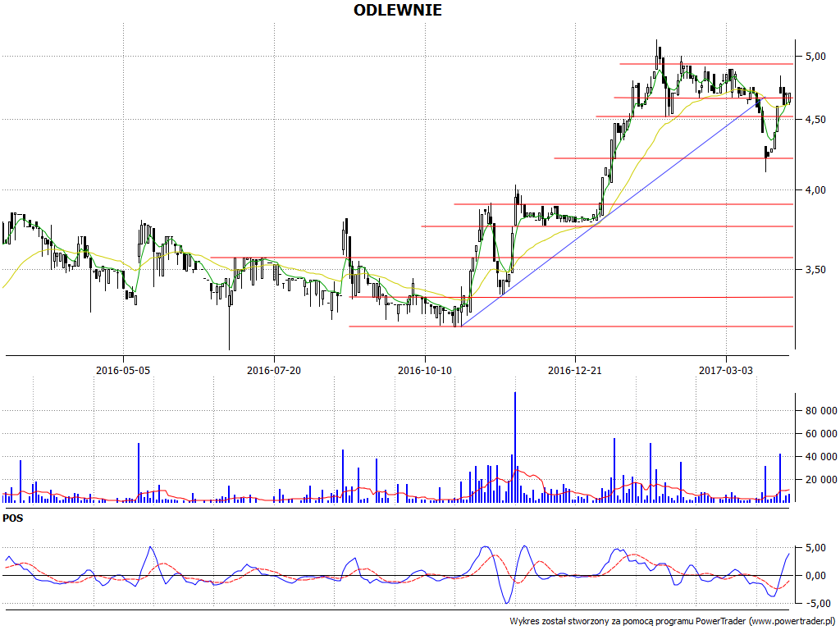The image size is (840, 630).
Task: Select the 2016-12-21 date label
Action: [x=575, y=370]
